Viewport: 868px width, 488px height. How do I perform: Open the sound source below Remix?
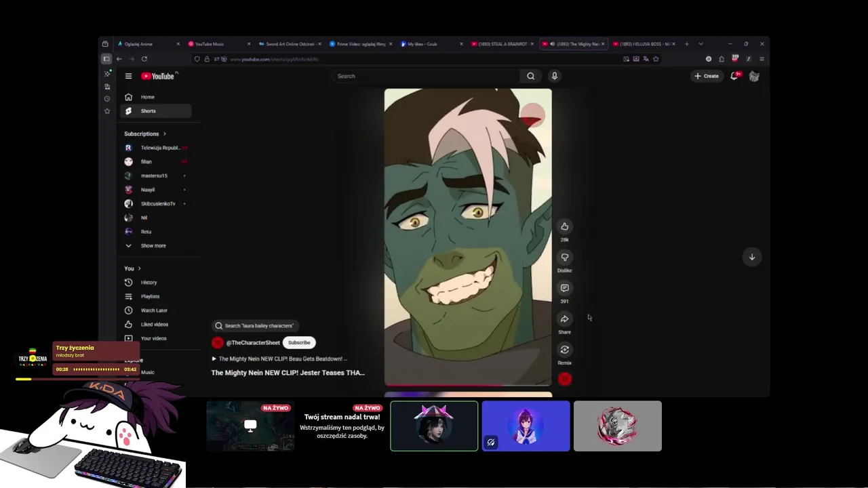coord(564,379)
